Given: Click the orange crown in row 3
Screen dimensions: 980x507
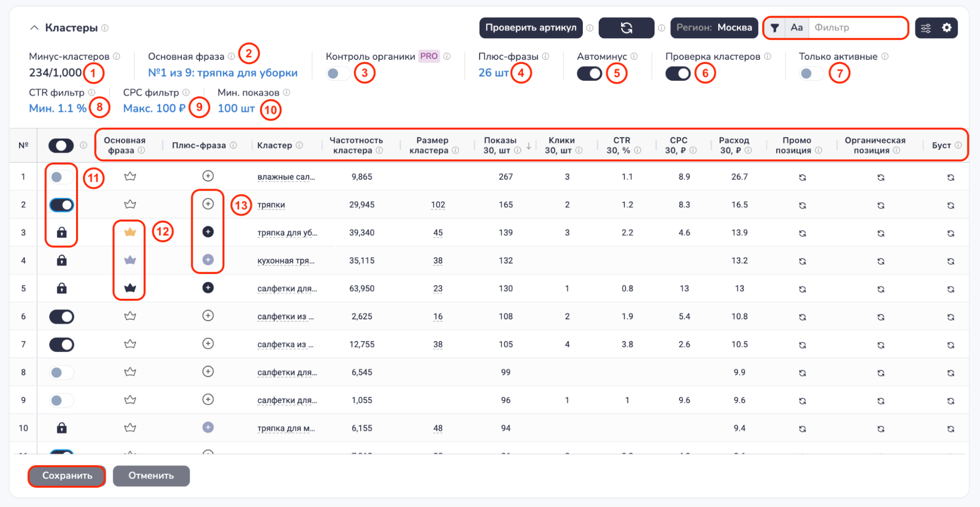Looking at the screenshot, I should pos(130,232).
